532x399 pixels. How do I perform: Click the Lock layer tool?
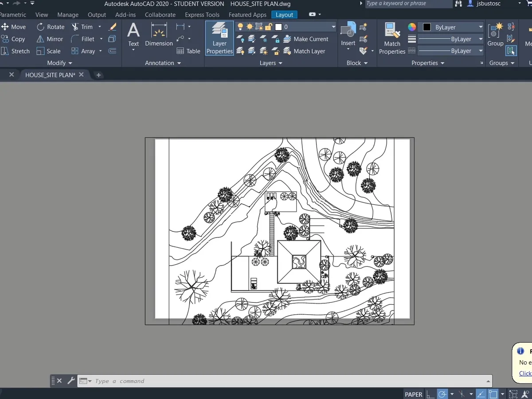275,39
